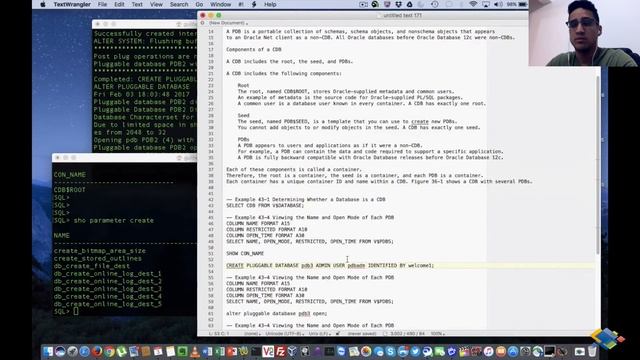
Task: Click CDB$ROOT in the front terminal window
Action: pyautogui.click(x=69, y=190)
